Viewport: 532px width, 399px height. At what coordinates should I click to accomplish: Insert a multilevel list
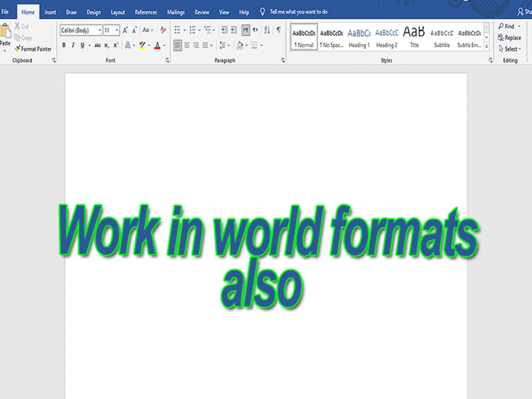coord(207,30)
